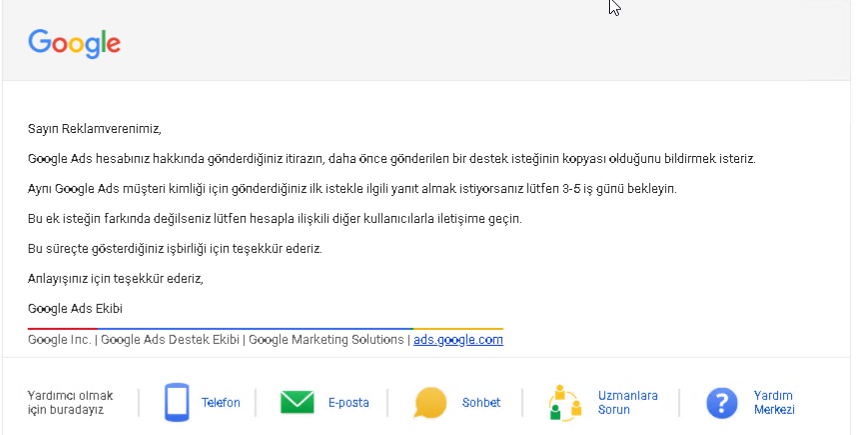This screenshot has width=858, height=435.
Task: Follow the ads.google.com hyperlink
Action: click(458, 340)
